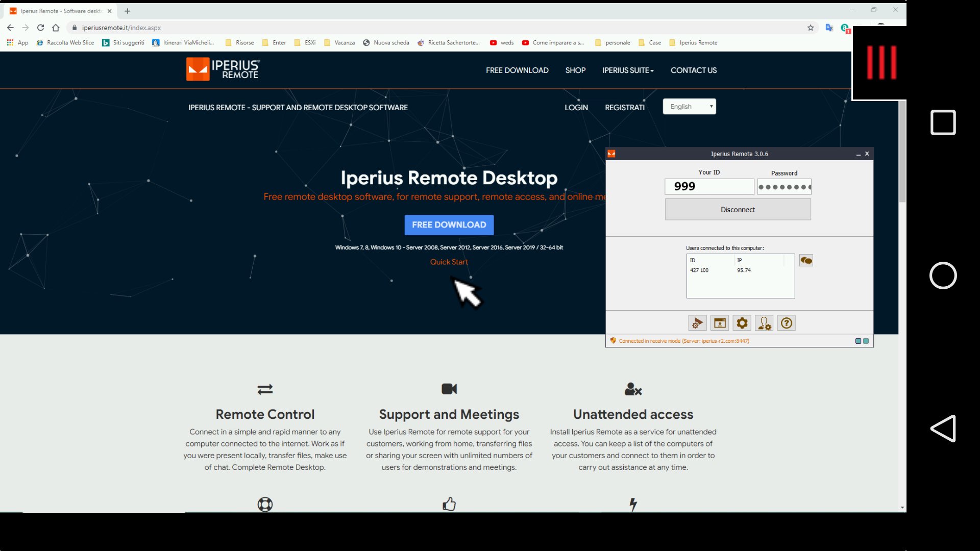
Task: Click the FREE DOWNLOAD button
Action: coord(449,224)
